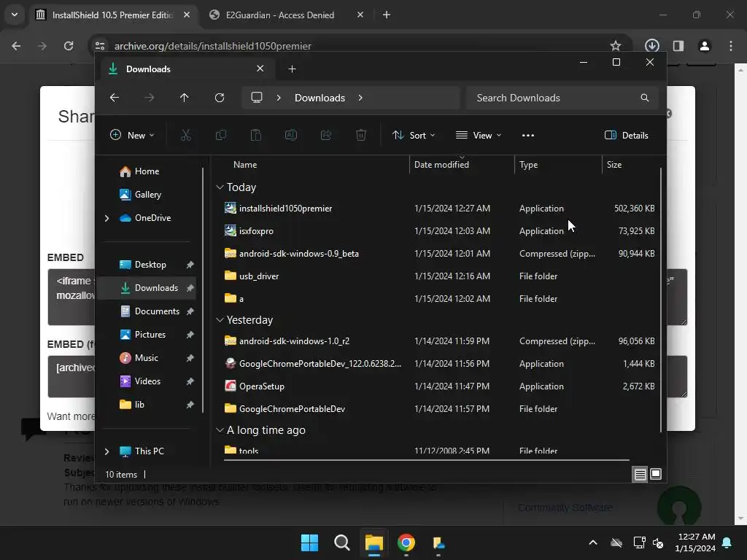This screenshot has width=747, height=560.
Task: Open the View dropdown menu
Action: point(479,135)
